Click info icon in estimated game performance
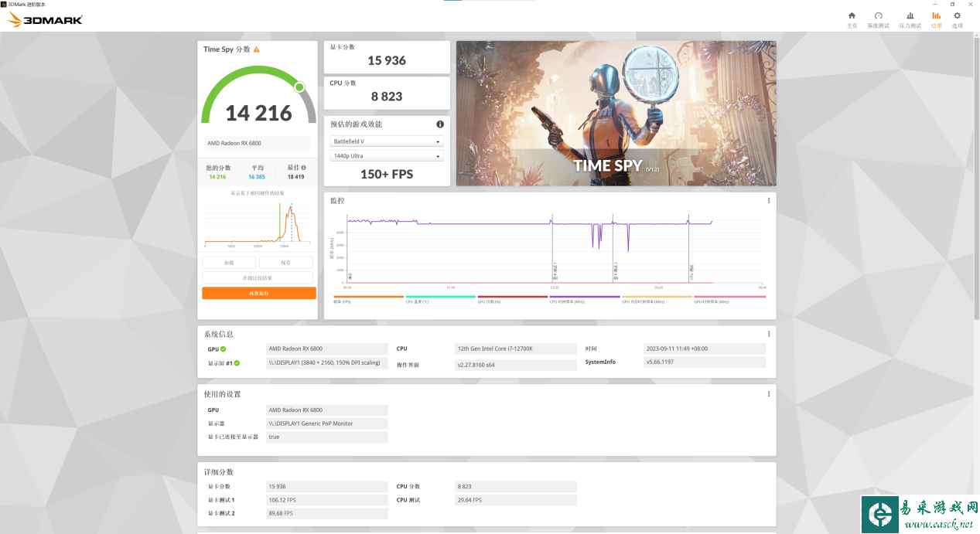The image size is (980, 534). pos(440,124)
